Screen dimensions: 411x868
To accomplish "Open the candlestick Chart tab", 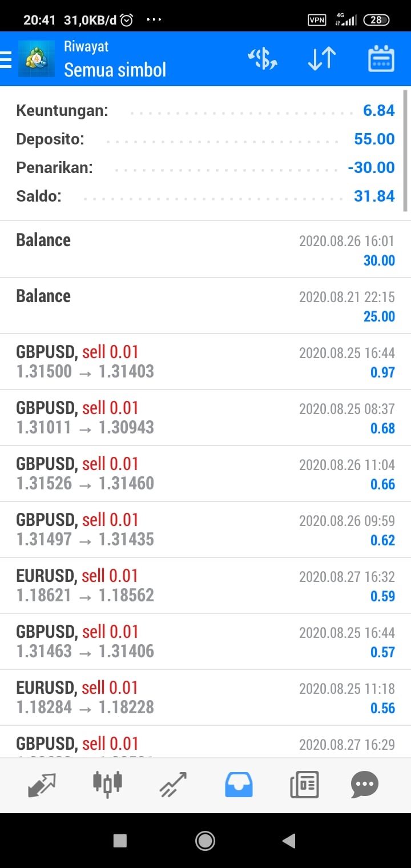I will (x=107, y=785).
